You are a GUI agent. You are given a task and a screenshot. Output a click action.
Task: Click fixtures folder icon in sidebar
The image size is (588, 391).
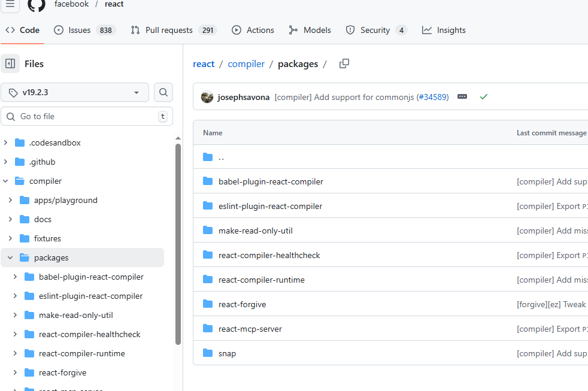(x=25, y=238)
